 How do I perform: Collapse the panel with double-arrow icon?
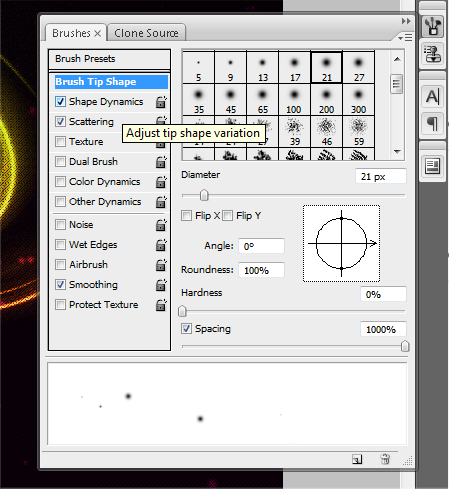tap(406, 21)
